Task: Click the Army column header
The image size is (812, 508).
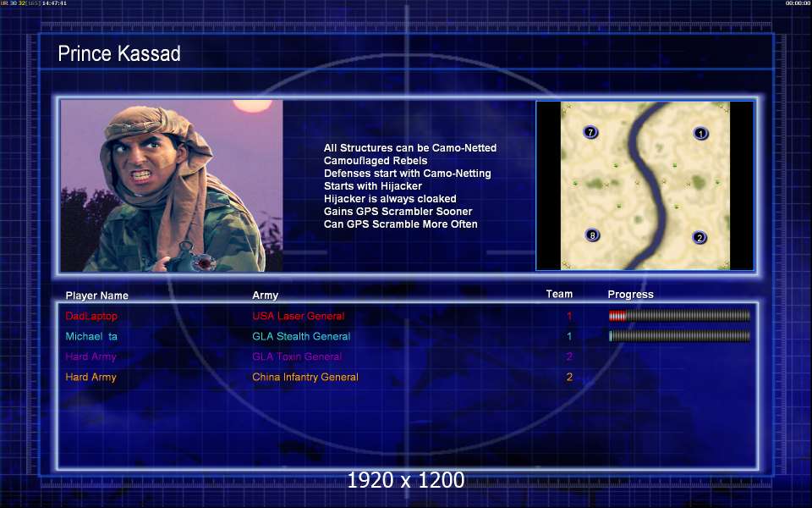Action: [265, 295]
